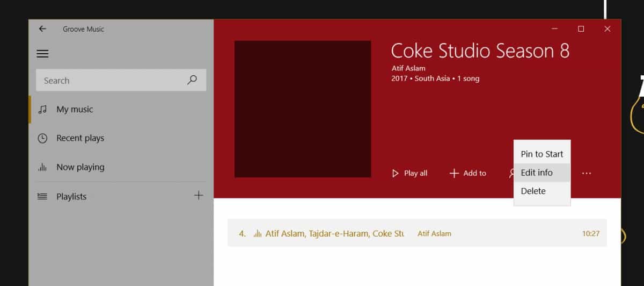Go to My music

75,109
